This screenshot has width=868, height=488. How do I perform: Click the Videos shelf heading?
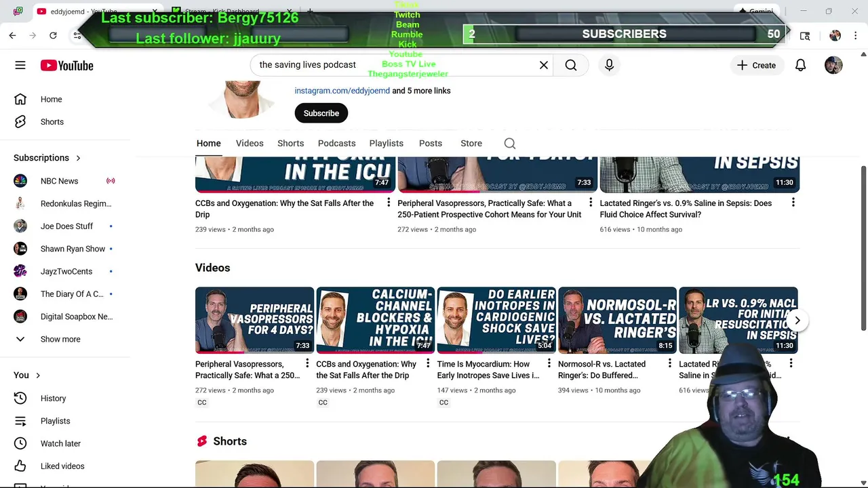[212, 268]
